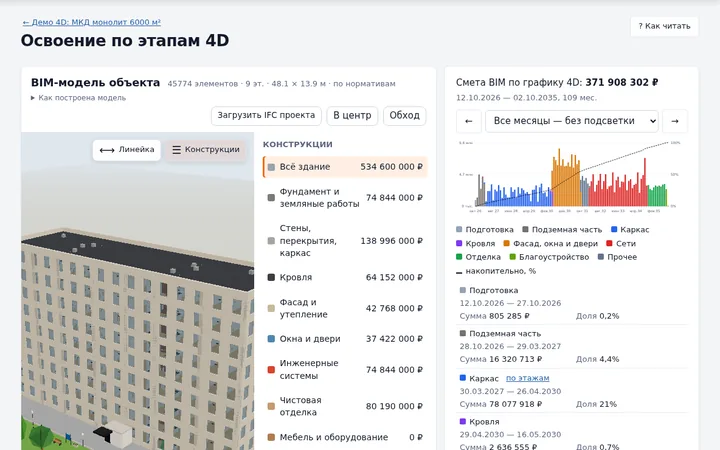Click the Кровля stage title in list

484,422
